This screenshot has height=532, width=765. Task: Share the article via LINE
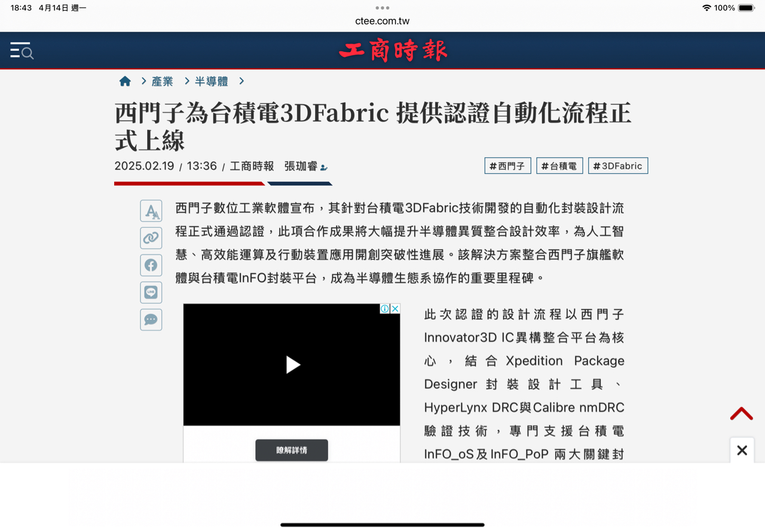(151, 292)
